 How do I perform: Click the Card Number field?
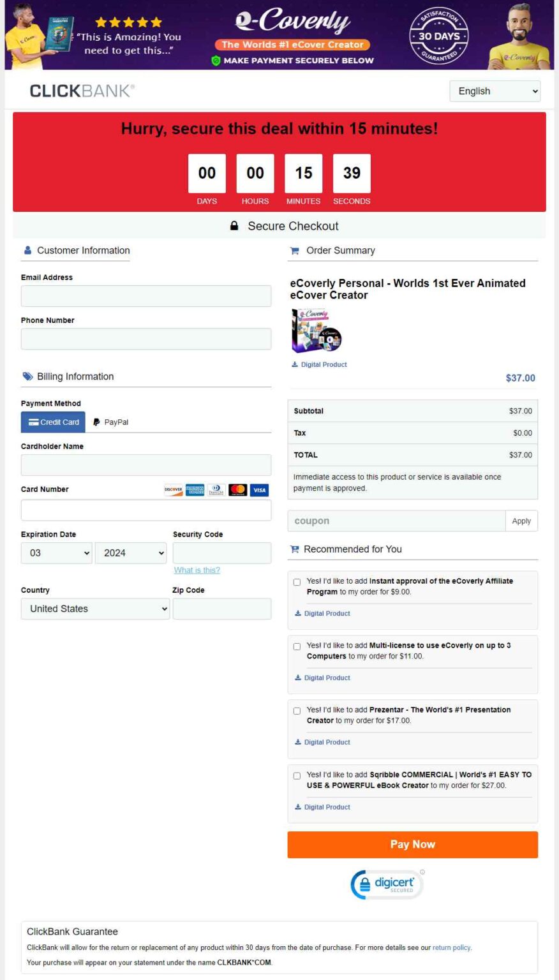pos(146,510)
